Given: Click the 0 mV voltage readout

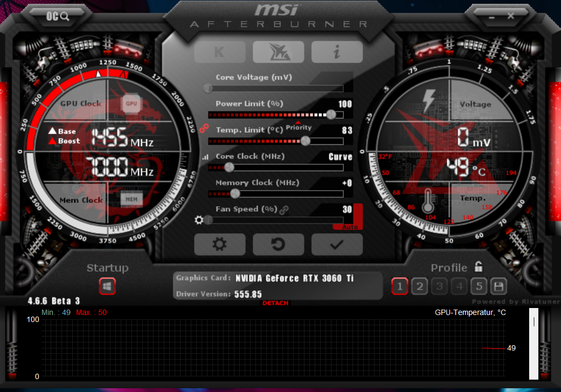Looking at the screenshot, I should pos(474,137).
